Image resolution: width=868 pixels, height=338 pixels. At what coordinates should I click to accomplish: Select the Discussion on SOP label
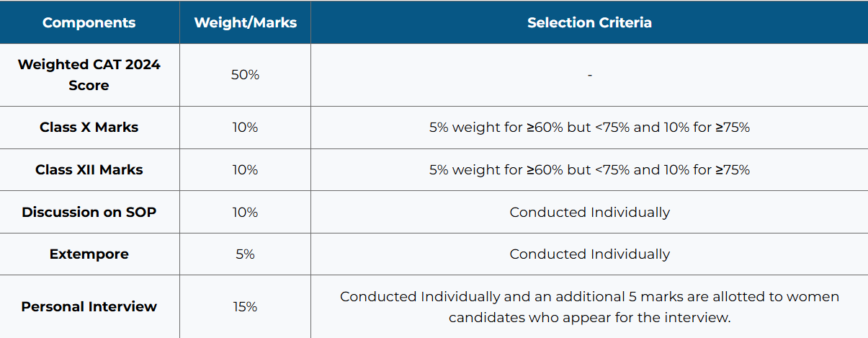point(89,213)
